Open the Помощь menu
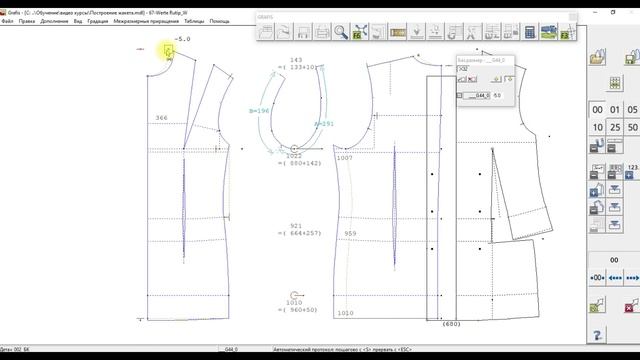Viewport: 640px width, 360px height. pyautogui.click(x=219, y=21)
